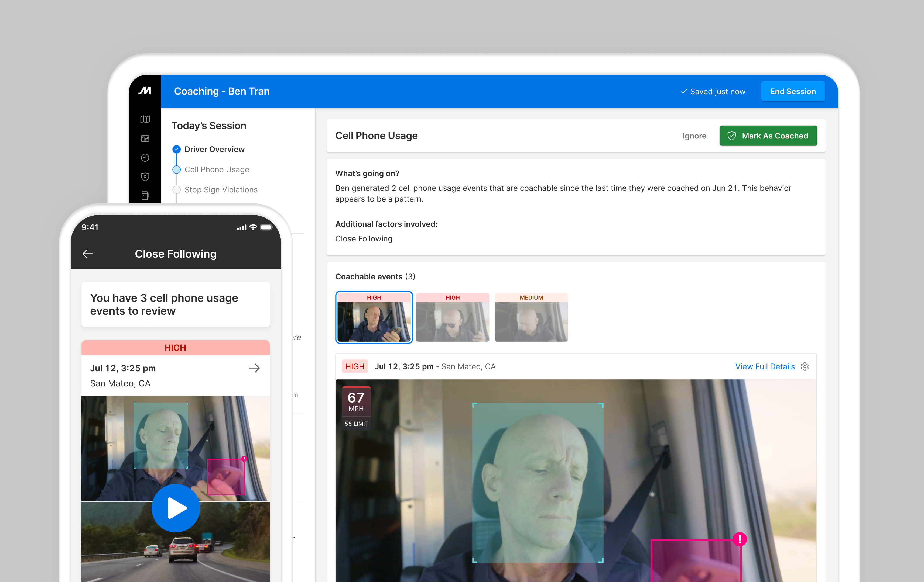Select the Cell Phone Usage step
924x582 pixels.
(216, 169)
